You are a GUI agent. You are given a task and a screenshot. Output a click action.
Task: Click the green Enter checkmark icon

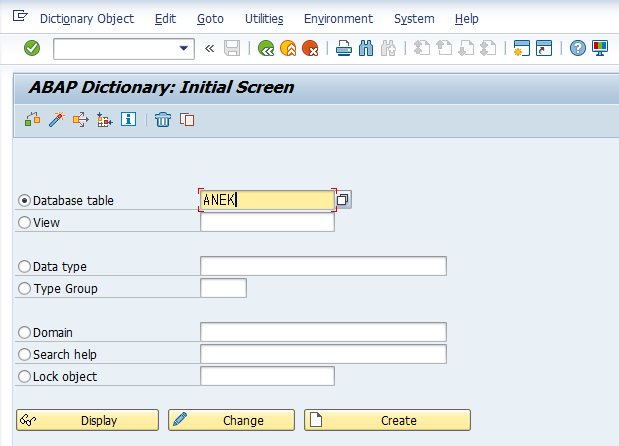[x=32, y=49]
